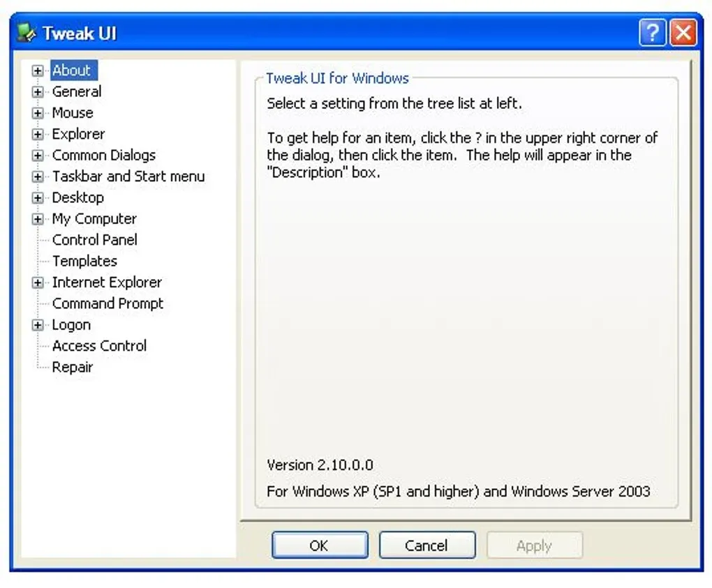Viewport: 712px width, 588px height.
Task: Expand Taskbar and Start menu node
Action: 38,176
